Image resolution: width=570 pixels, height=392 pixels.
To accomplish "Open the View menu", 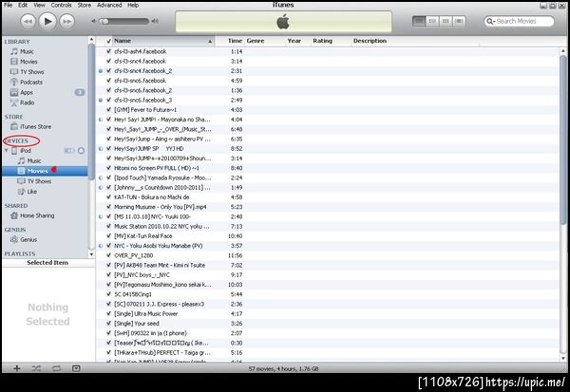I will pos(39,5).
